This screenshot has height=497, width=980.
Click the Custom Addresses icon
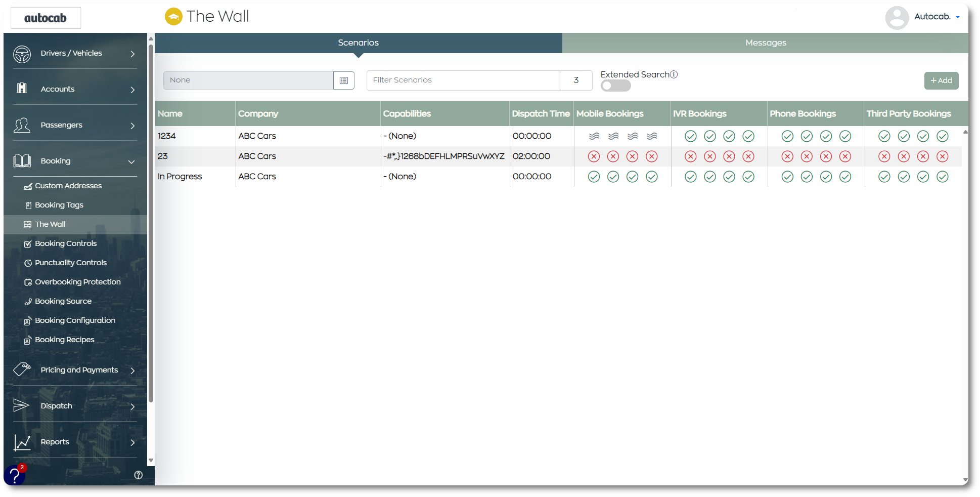[x=28, y=186]
